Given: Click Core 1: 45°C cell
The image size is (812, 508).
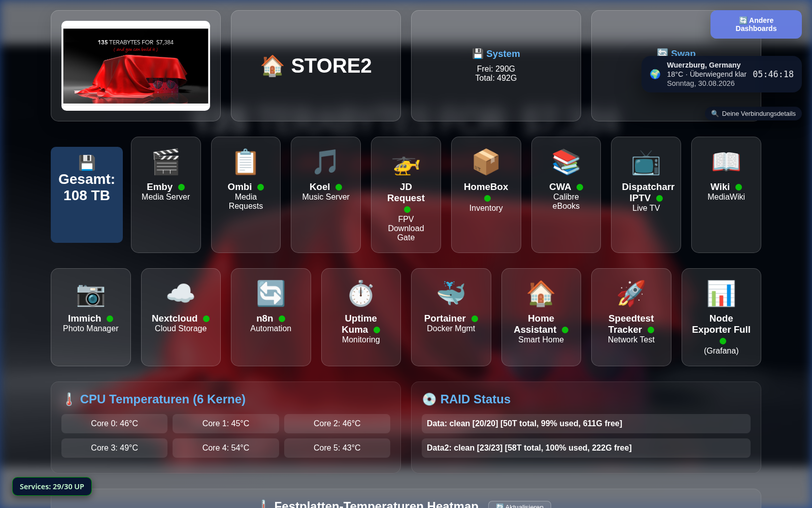Looking at the screenshot, I should click(x=226, y=423).
